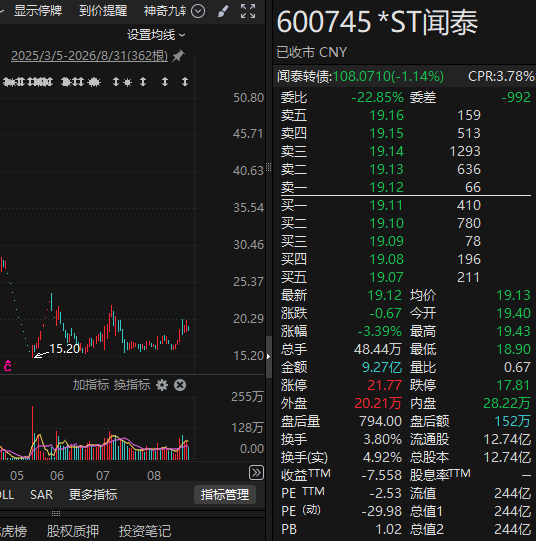Click the 买五 price 19.07
536x541 pixels.
(x=386, y=277)
